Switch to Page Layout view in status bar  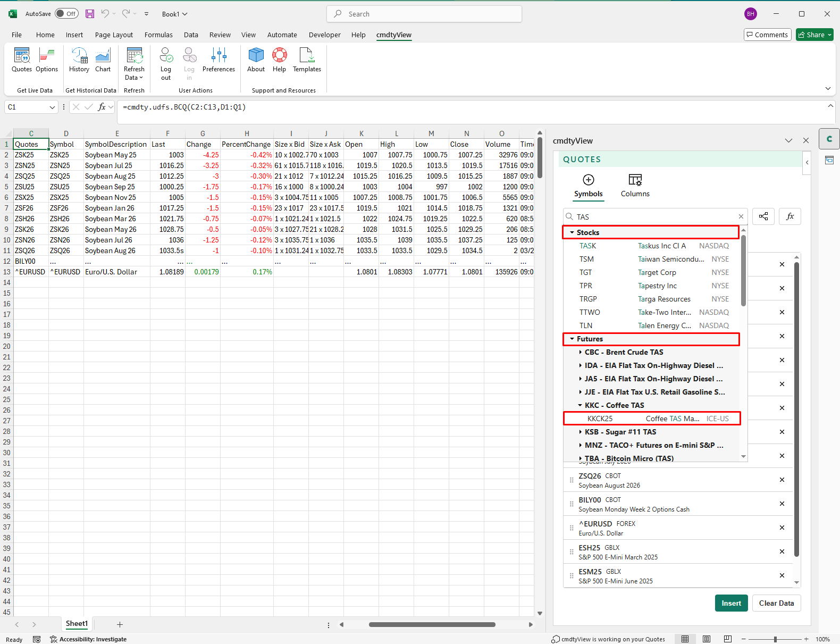click(x=707, y=639)
